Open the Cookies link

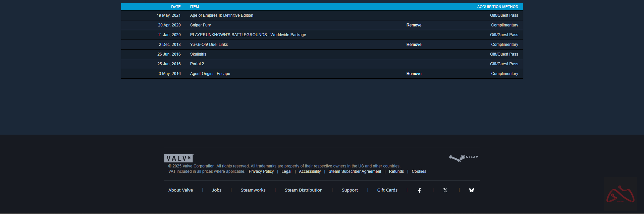tap(419, 171)
